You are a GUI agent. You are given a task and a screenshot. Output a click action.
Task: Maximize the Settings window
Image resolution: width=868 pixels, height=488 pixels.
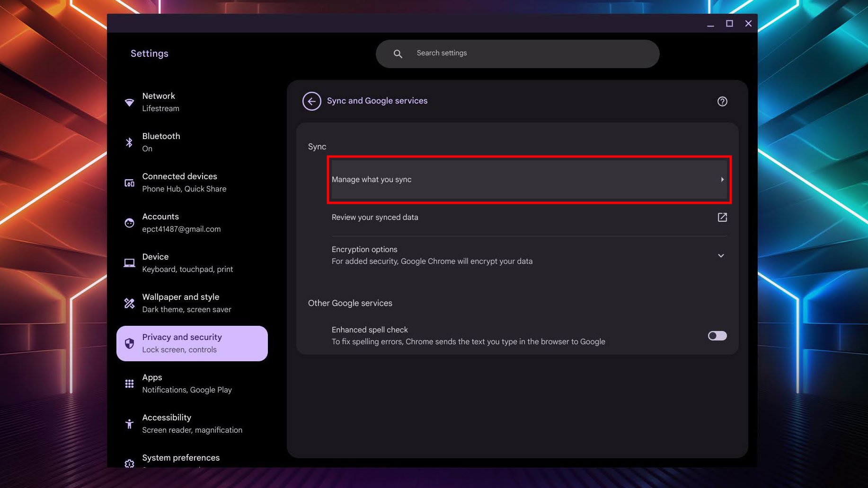pos(729,24)
